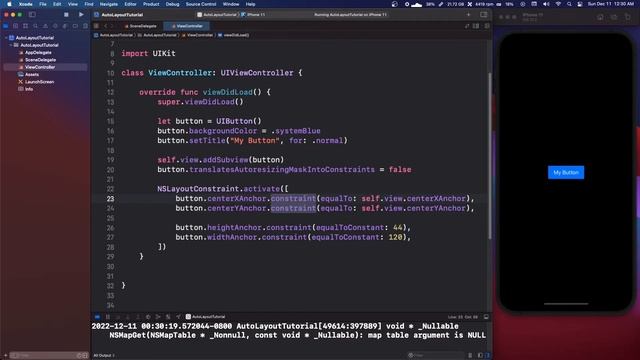Select SceneDelegate file in navigator
This screenshot has height=360, width=640.
(40, 60)
